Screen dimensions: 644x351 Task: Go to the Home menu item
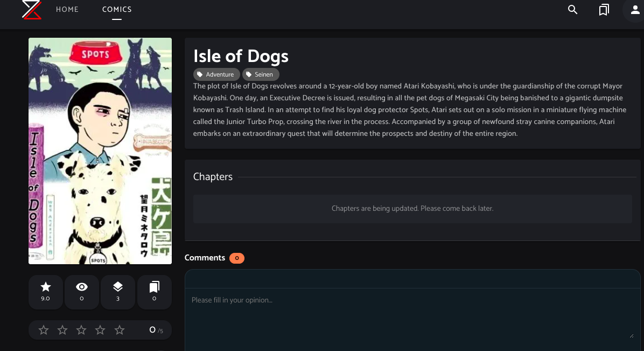coord(67,10)
